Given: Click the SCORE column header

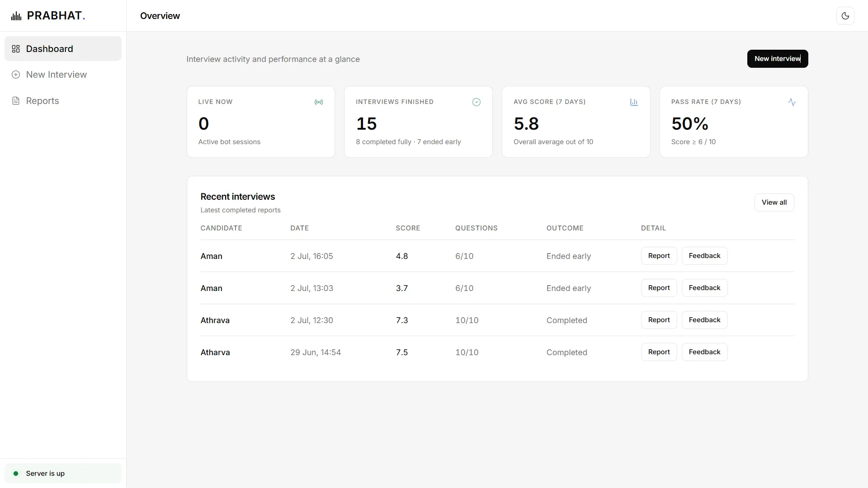Looking at the screenshot, I should (x=408, y=228).
